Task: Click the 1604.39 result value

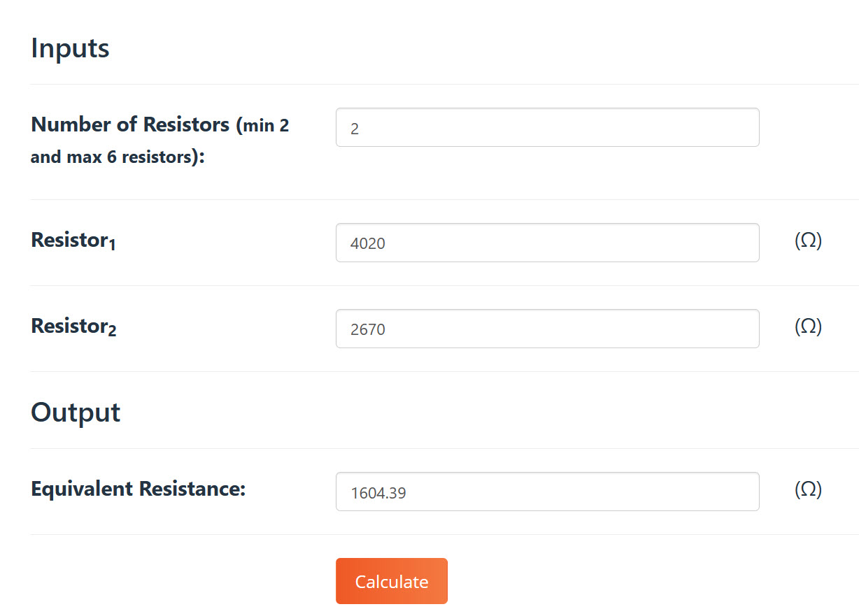Action: pyautogui.click(x=378, y=493)
